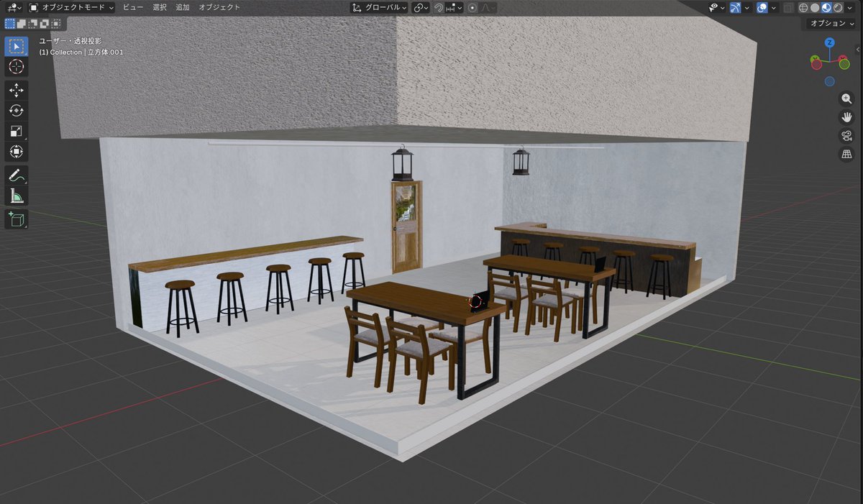Screen dimensions: 863x504
Task: Toggle the camera view icon
Action: tap(846, 136)
